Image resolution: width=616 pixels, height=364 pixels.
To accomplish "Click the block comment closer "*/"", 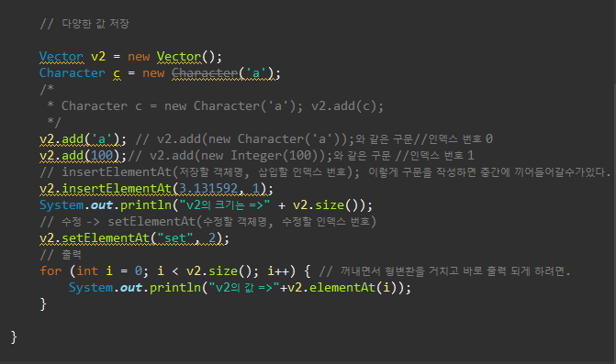I will [54, 122].
